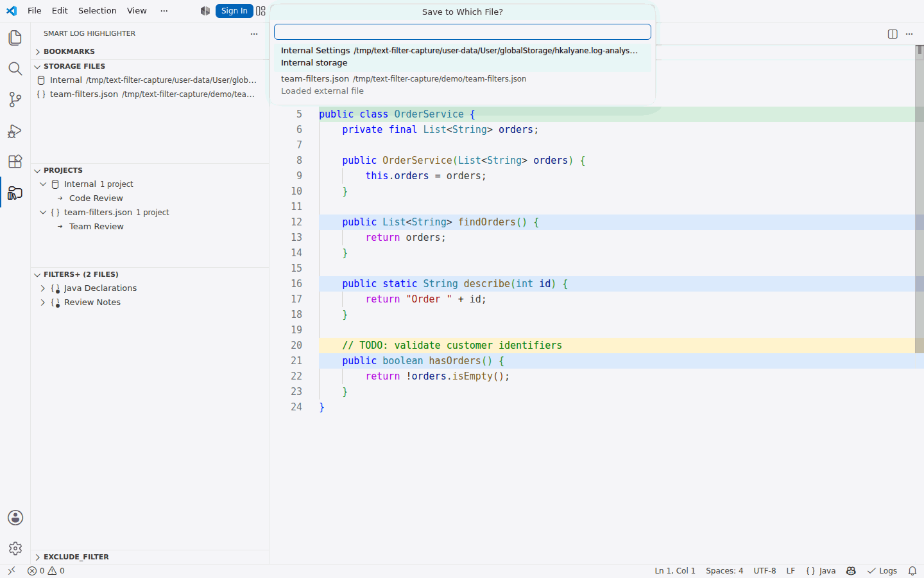Click Spaces: 4 indentation setting
The height and width of the screenshot is (578, 924).
[x=724, y=570]
